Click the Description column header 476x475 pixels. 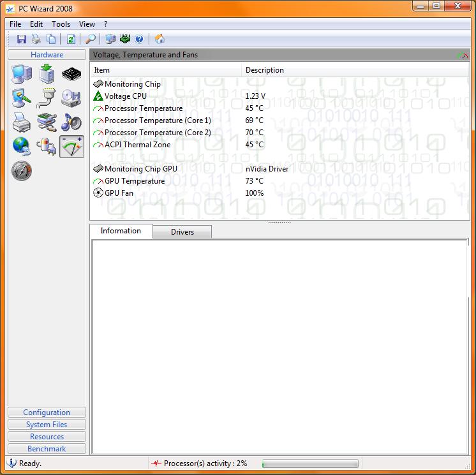pos(355,70)
